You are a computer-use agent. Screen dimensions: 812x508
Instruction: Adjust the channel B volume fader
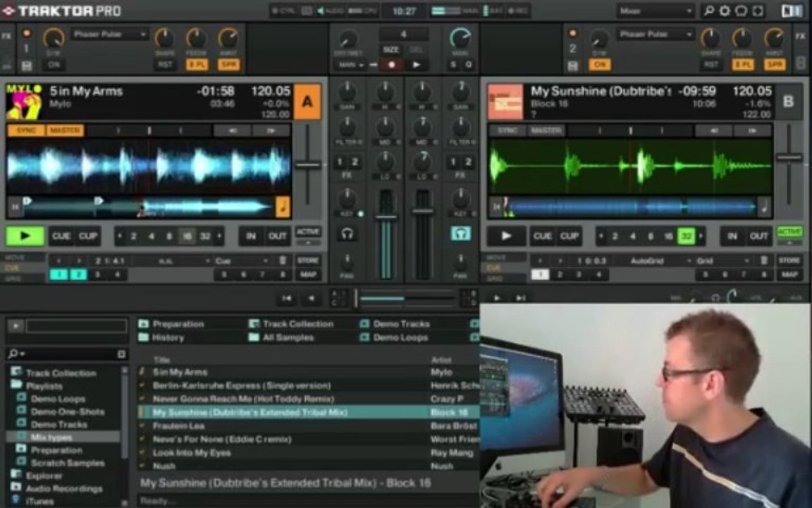click(423, 211)
